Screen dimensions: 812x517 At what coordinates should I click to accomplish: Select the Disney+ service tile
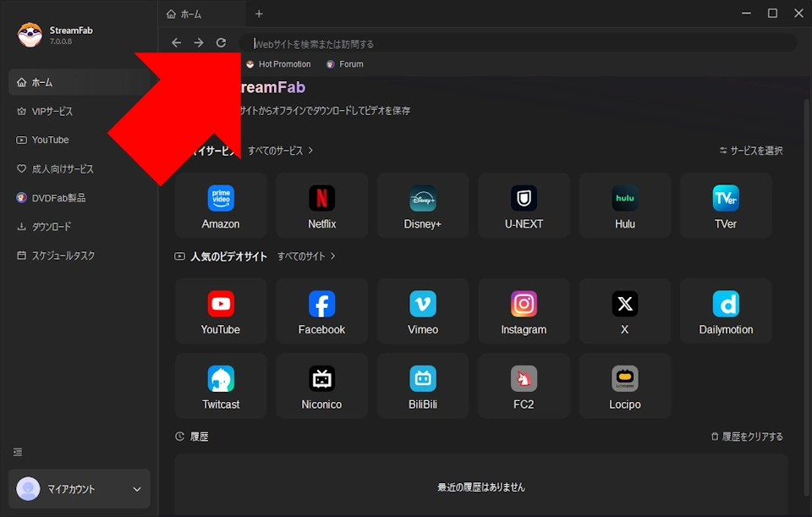pos(422,206)
